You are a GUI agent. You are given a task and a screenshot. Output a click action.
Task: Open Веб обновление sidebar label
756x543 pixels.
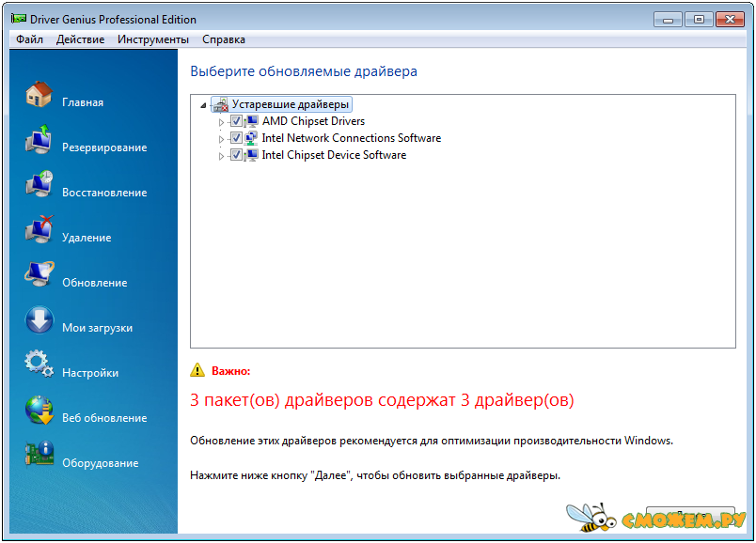click(x=104, y=418)
